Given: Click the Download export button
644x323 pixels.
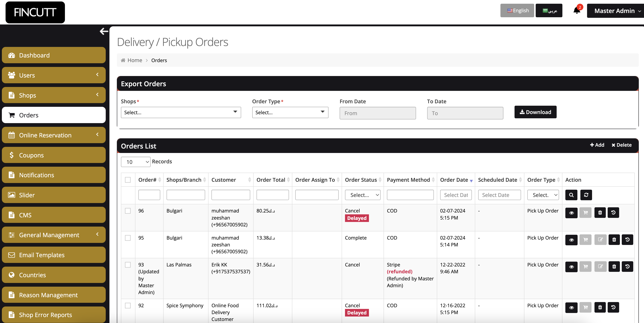Looking at the screenshot, I should [535, 112].
